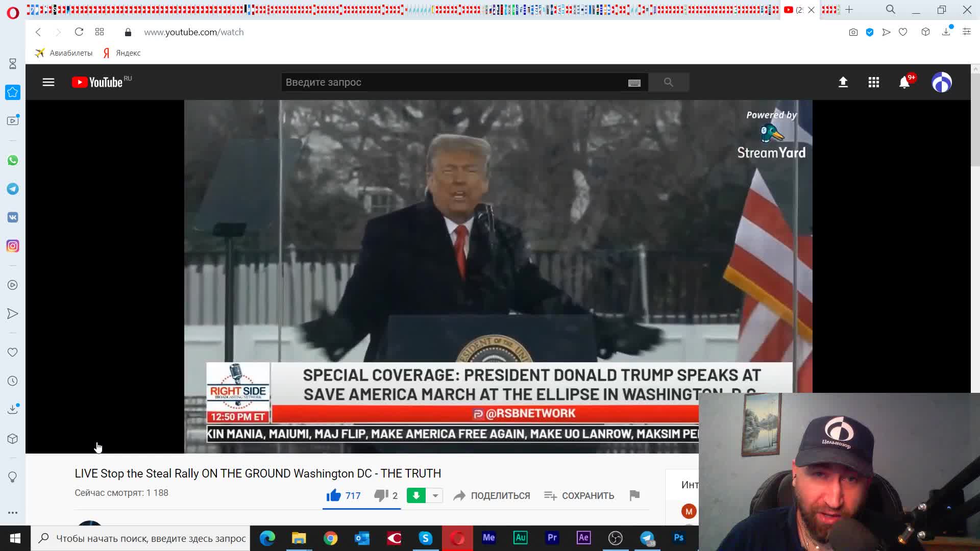This screenshot has height=551, width=980.
Task: Open WhatsApp in Opera sidebar
Action: [x=13, y=160]
